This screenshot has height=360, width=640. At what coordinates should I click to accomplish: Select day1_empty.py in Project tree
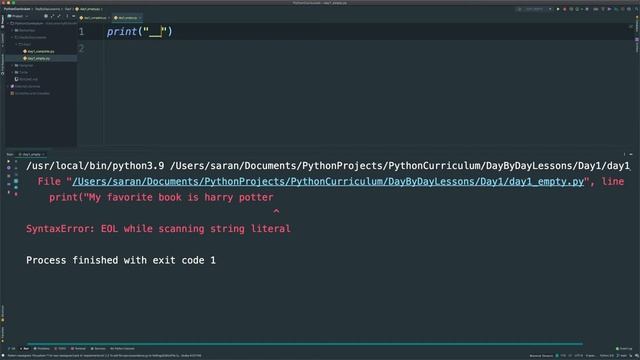click(x=37, y=58)
